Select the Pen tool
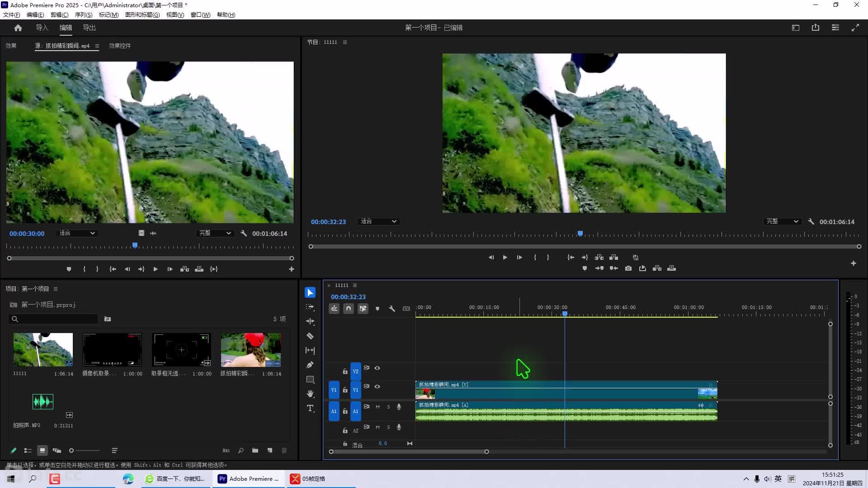Image resolution: width=868 pixels, height=488 pixels. pos(310,365)
